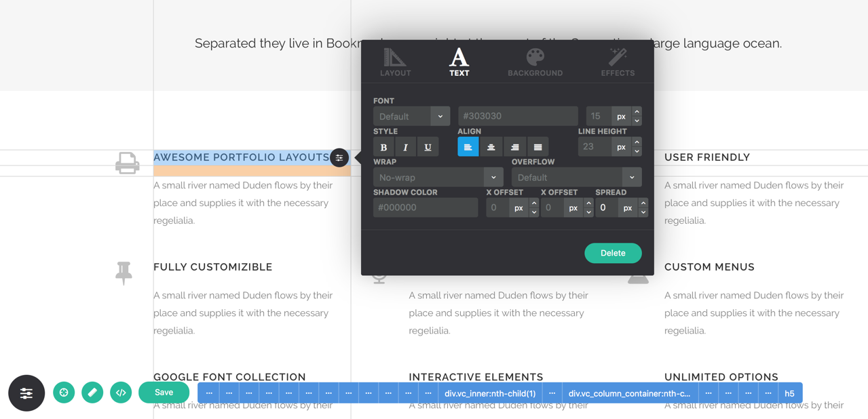This screenshot has width=868, height=419.
Task: Open the Layout tab in the style panel
Action: click(x=395, y=62)
